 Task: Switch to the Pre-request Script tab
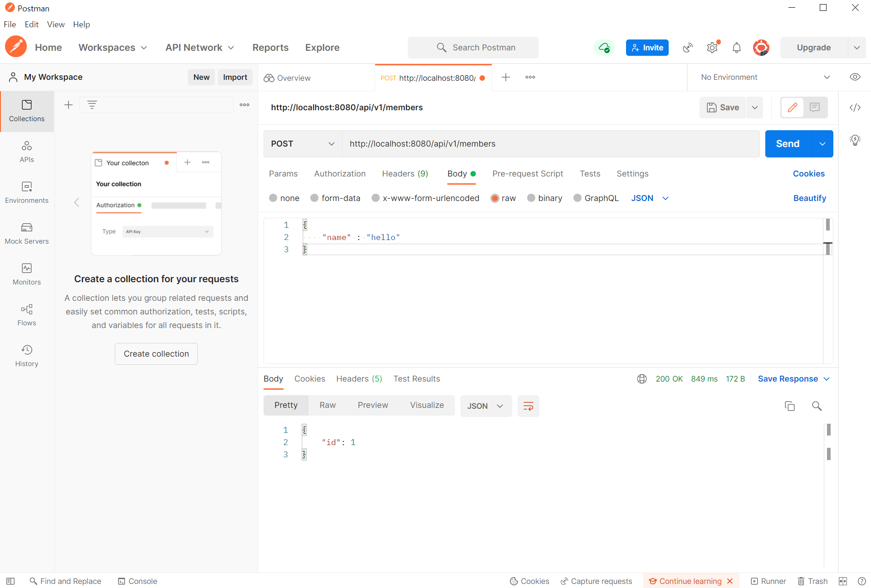click(528, 174)
